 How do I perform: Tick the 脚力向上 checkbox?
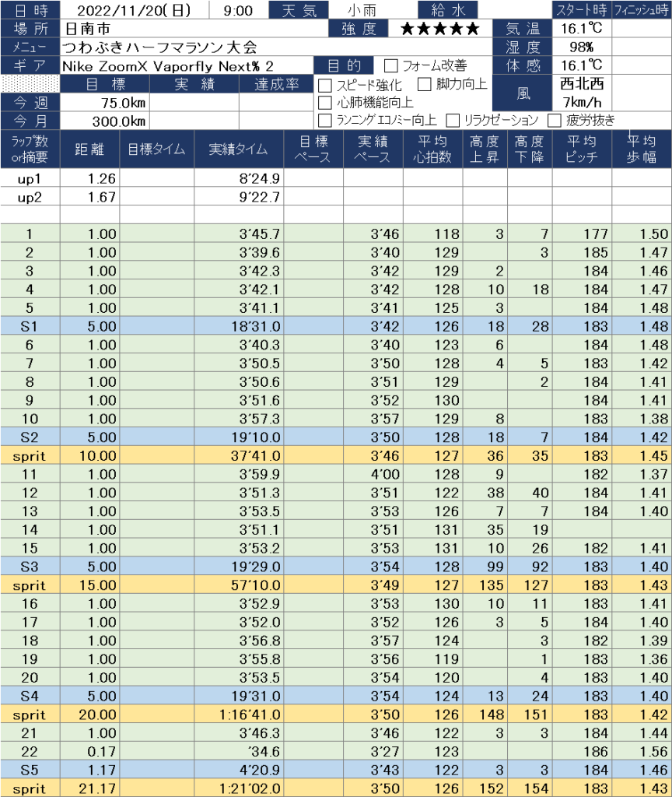425,84
